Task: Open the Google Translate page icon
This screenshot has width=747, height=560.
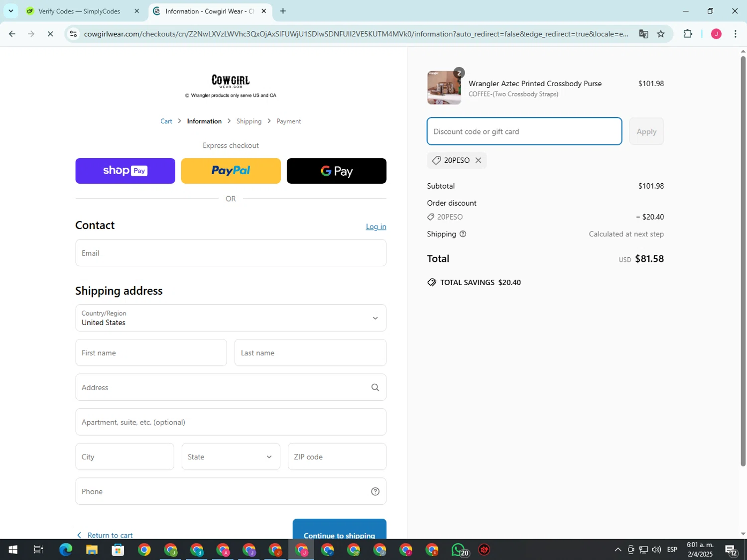Action: coord(643,34)
